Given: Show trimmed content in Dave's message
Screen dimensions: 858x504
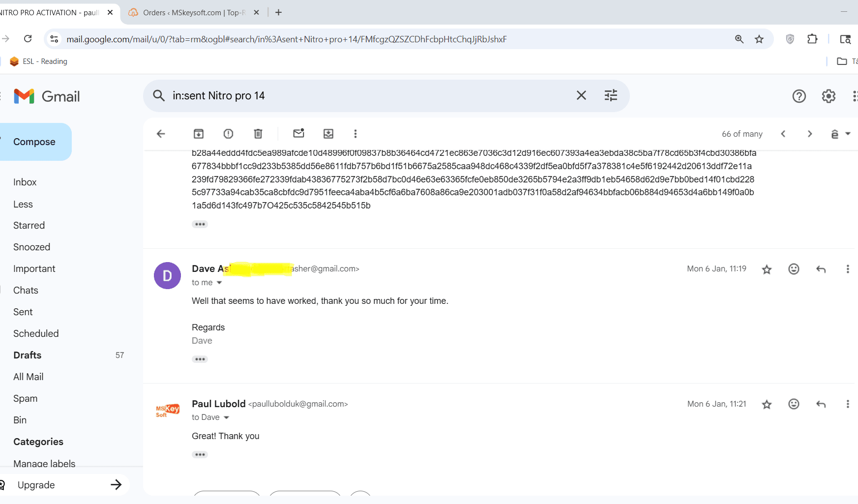Looking at the screenshot, I should click(x=200, y=359).
